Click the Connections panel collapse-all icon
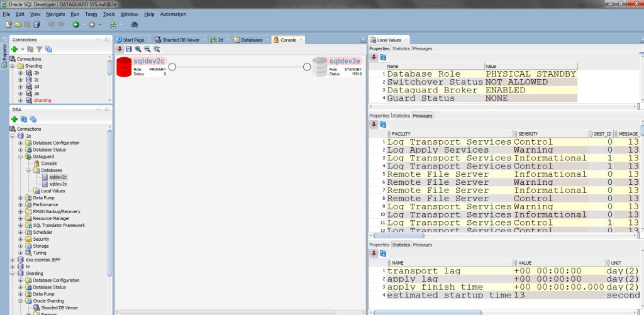 [x=48, y=49]
